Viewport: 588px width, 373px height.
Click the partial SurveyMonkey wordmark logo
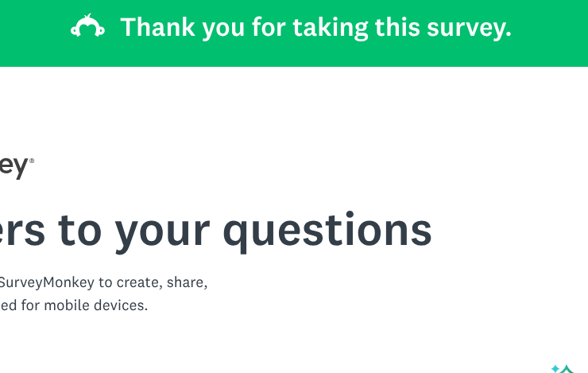pyautogui.click(x=14, y=167)
